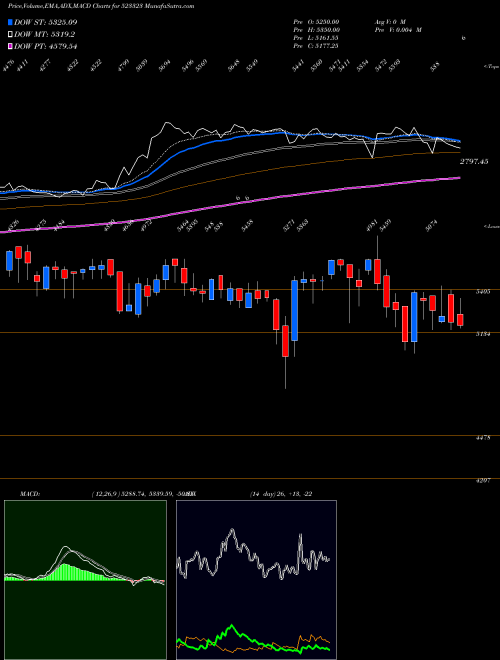Click the 'Pre C: 5177.25' value
This screenshot has width=500, height=660.
[316, 46]
